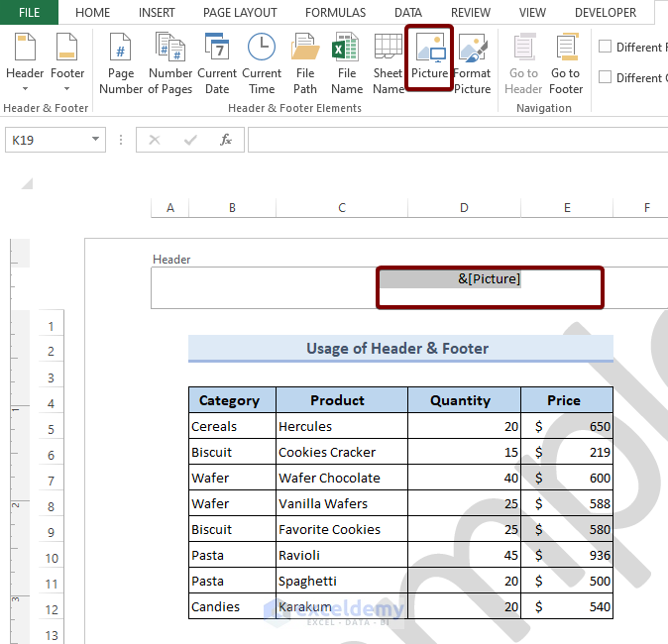This screenshot has width=668, height=644.
Task: Click the formula bar options dots handle
Action: point(121,140)
